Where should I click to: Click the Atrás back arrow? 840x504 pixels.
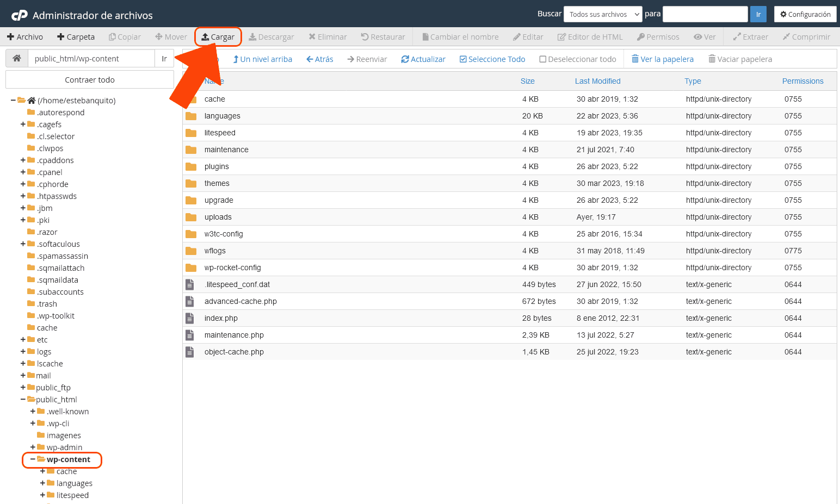tap(319, 59)
